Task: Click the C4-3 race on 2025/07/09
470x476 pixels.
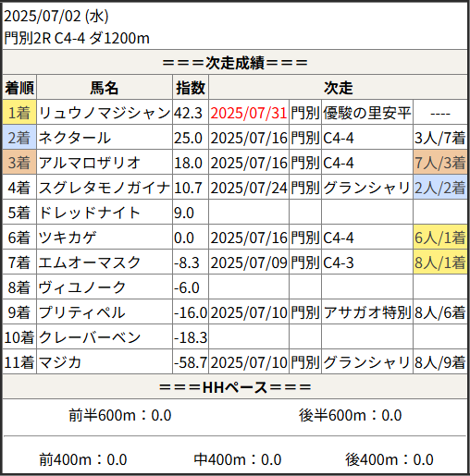Action: pyautogui.click(x=339, y=262)
